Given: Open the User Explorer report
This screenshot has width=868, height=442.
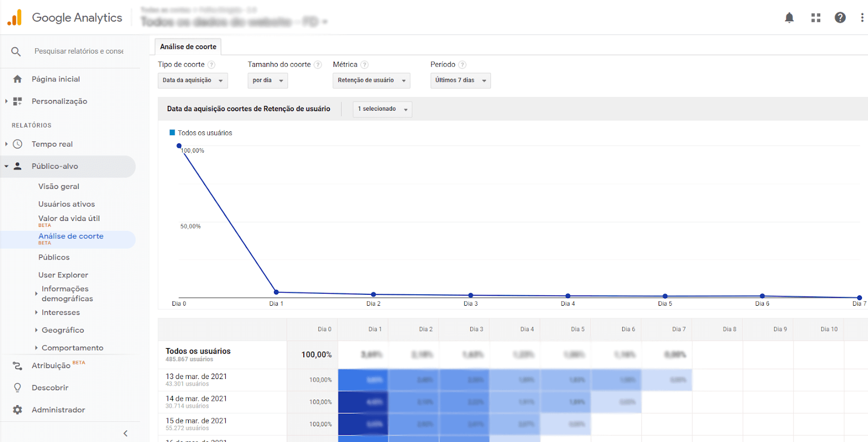Looking at the screenshot, I should [x=63, y=275].
